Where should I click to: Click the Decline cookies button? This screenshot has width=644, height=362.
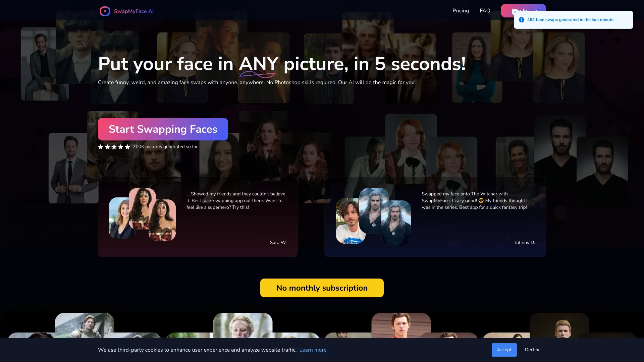(x=533, y=350)
